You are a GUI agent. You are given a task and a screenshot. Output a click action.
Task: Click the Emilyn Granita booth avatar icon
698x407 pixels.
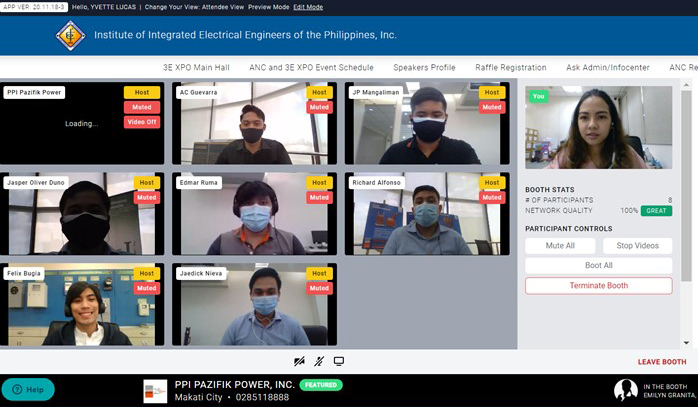pyautogui.click(x=625, y=390)
